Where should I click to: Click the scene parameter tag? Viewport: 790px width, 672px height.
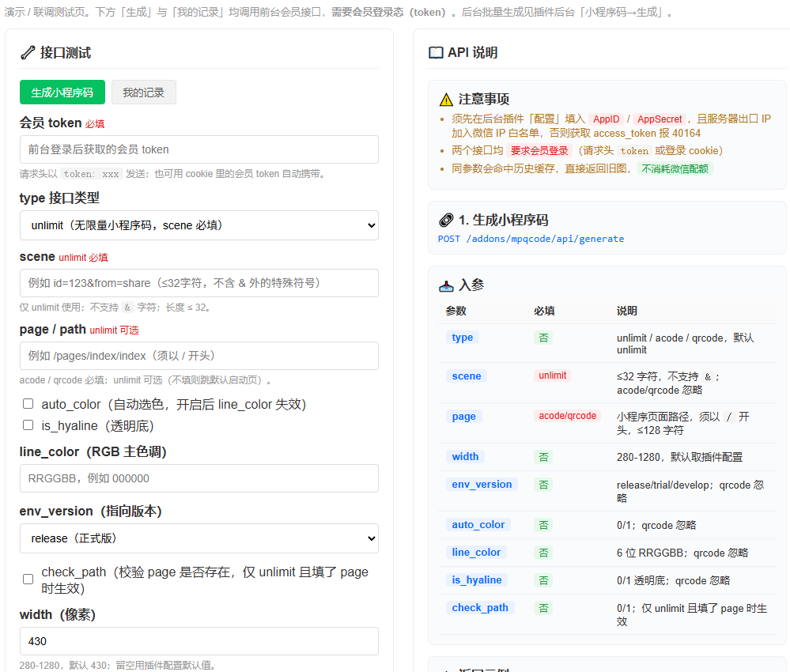(467, 376)
